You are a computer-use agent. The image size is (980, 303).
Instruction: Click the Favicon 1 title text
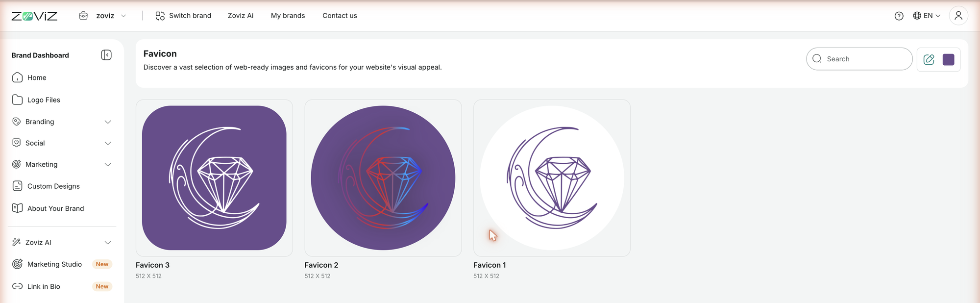point(490,265)
